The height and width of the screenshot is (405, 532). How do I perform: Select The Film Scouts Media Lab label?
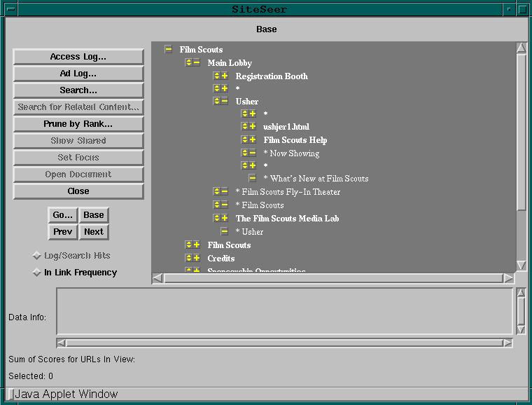(288, 219)
